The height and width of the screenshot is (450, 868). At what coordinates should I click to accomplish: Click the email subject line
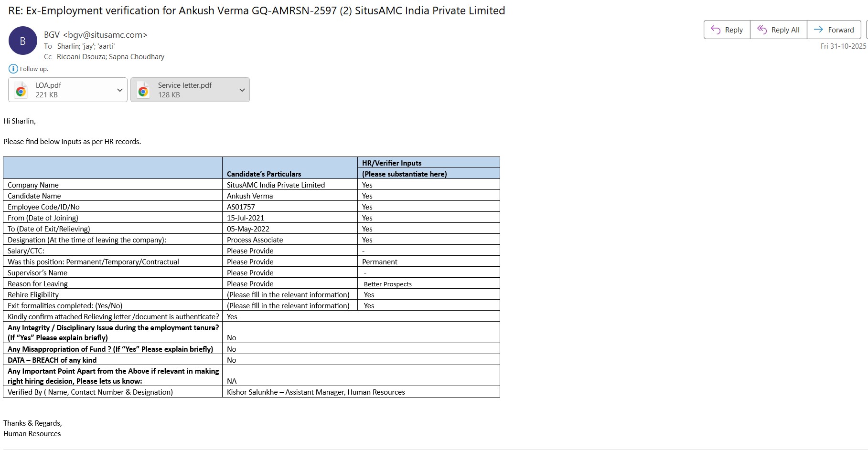point(257,10)
